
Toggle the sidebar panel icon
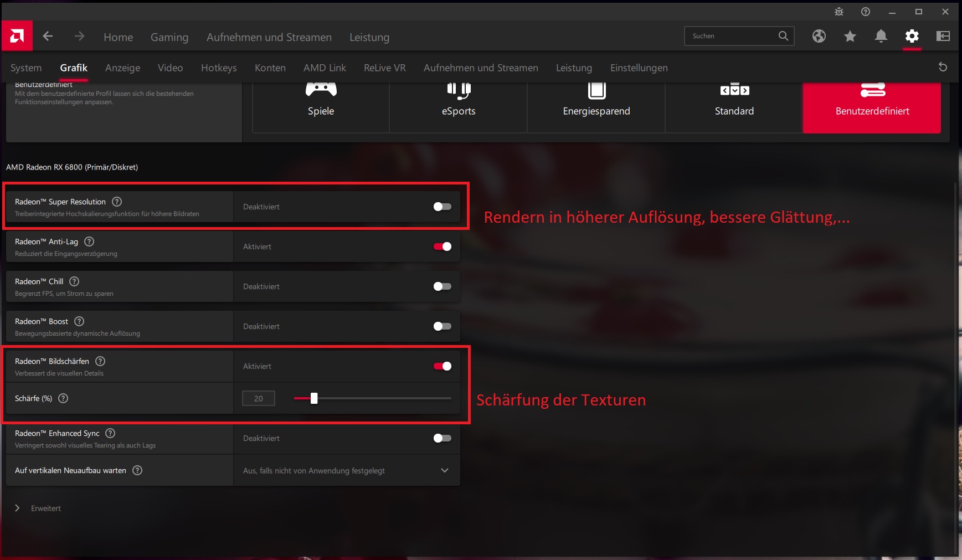tap(943, 36)
